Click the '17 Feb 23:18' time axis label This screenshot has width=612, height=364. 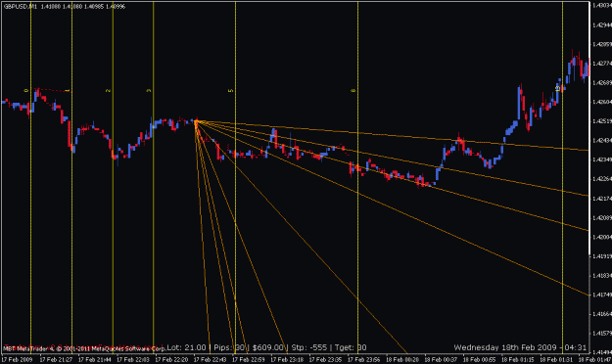point(287,359)
